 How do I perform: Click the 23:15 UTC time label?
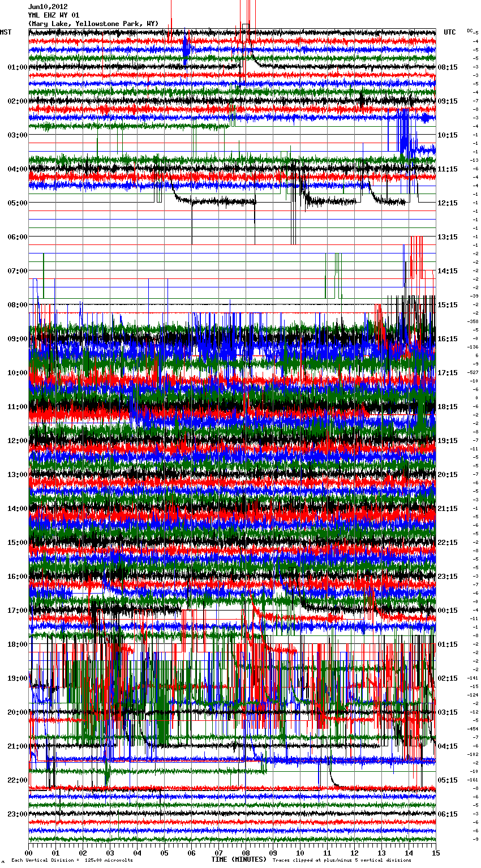(x=448, y=577)
